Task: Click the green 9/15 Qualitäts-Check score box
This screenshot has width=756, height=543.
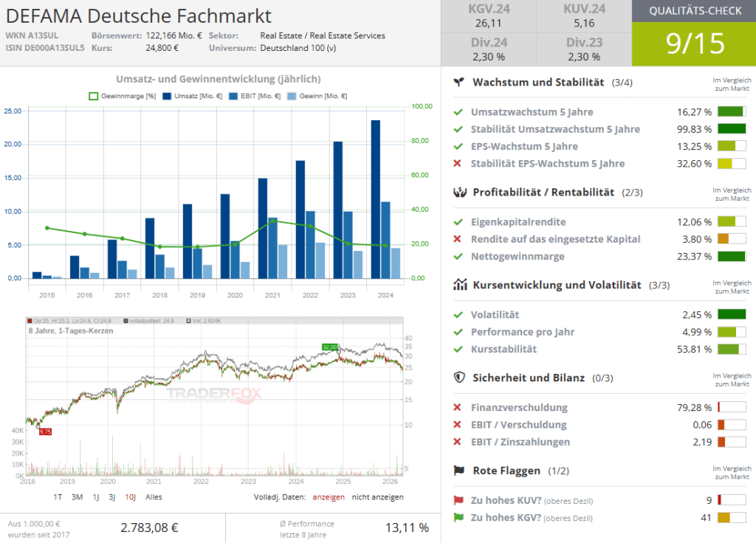Action: pos(694,44)
